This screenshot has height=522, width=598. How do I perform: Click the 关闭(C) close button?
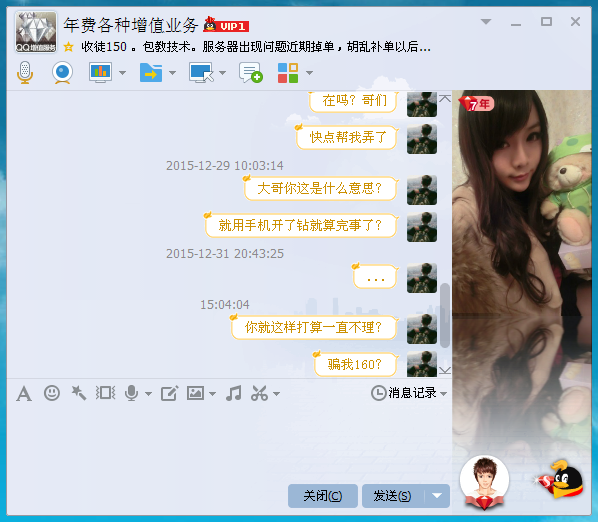coord(323,496)
